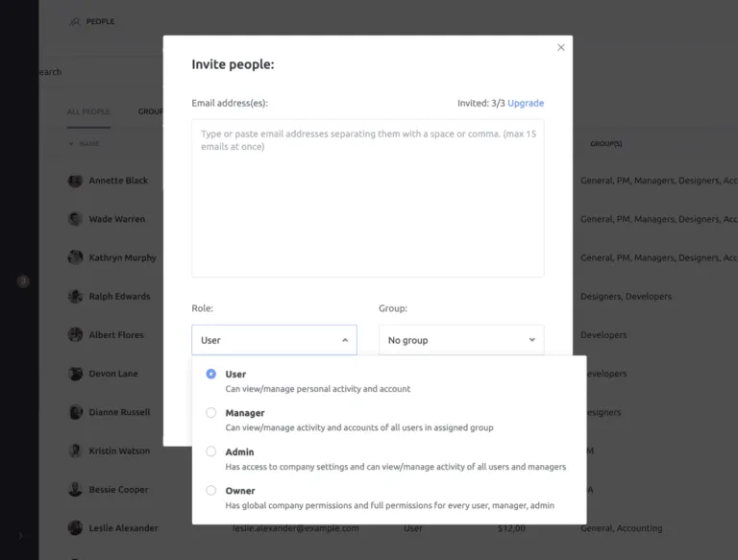The image size is (738, 560).
Task: Open Kathryn Murphy's profile picture
Action: [x=75, y=257]
